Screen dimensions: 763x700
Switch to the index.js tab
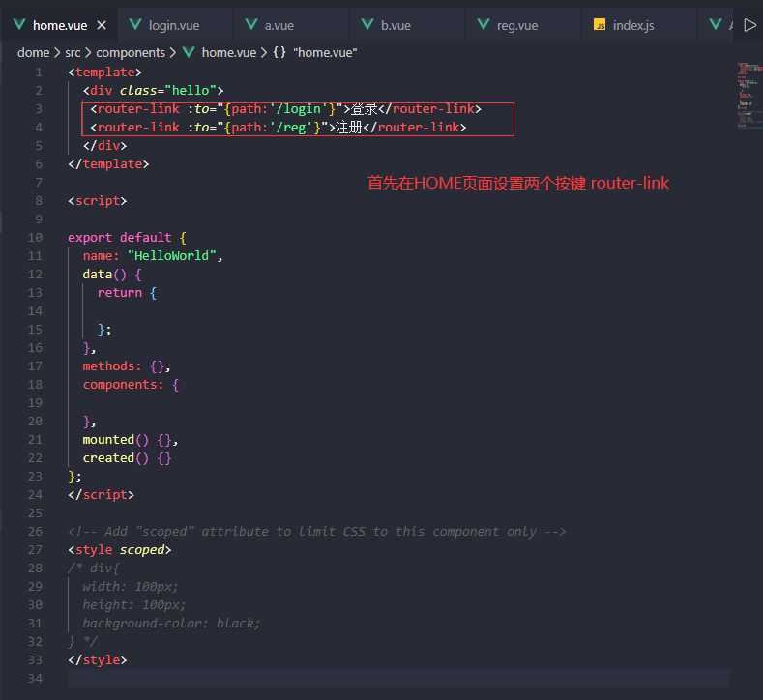click(x=633, y=25)
